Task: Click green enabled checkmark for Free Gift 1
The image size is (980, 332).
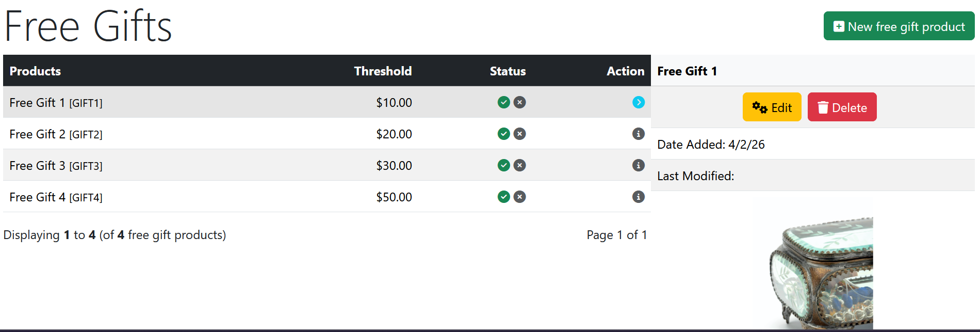Action: click(x=504, y=102)
